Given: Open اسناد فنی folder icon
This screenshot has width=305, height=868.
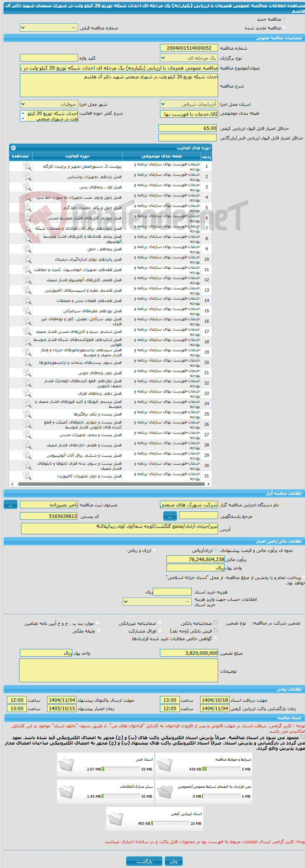Looking at the screenshot, I should tap(66, 764).
